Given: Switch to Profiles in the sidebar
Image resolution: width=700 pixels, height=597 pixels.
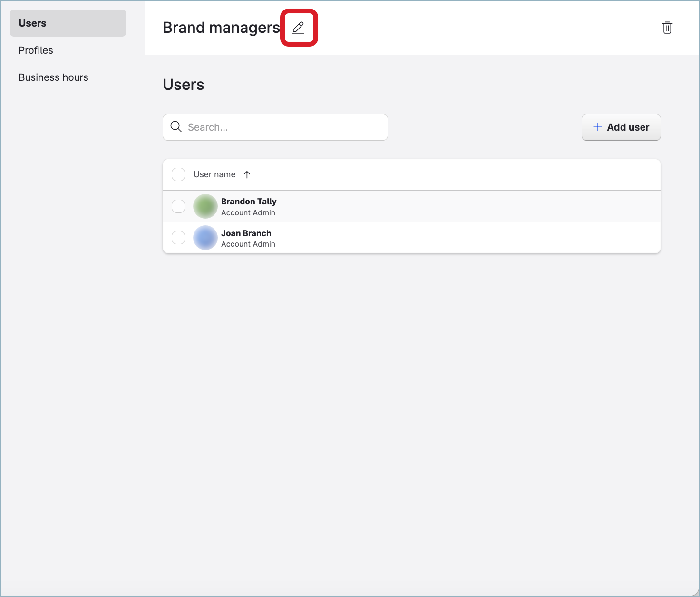Looking at the screenshot, I should [x=36, y=50].
